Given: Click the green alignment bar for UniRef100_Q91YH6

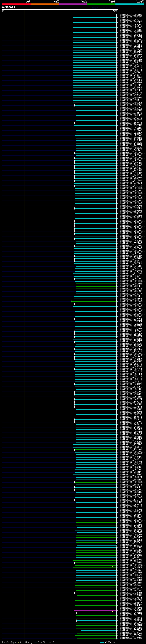Looking at the screenshot, I should [x=96, y=284].
